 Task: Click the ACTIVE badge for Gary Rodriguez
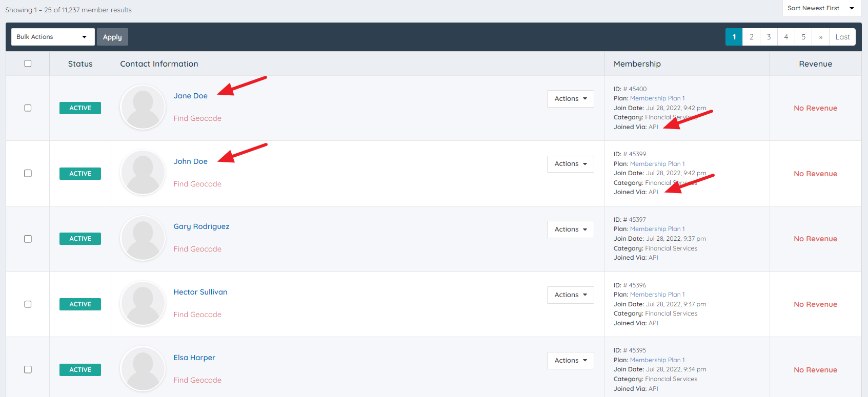[x=80, y=239]
